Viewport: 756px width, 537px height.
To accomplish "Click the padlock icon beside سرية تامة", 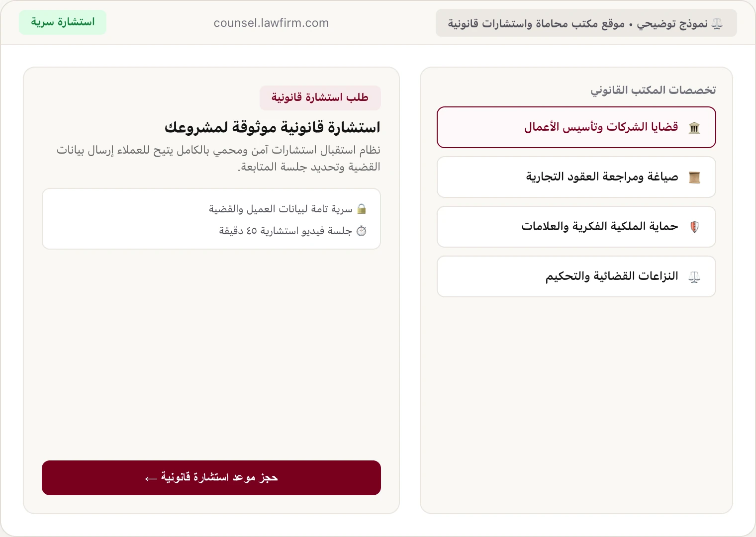I will 362,209.
